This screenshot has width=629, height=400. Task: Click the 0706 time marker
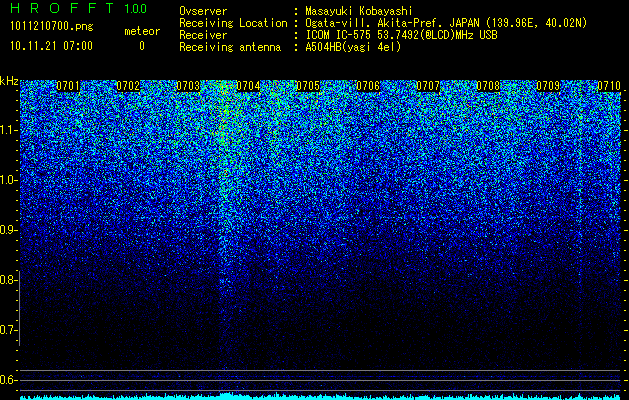point(368,86)
